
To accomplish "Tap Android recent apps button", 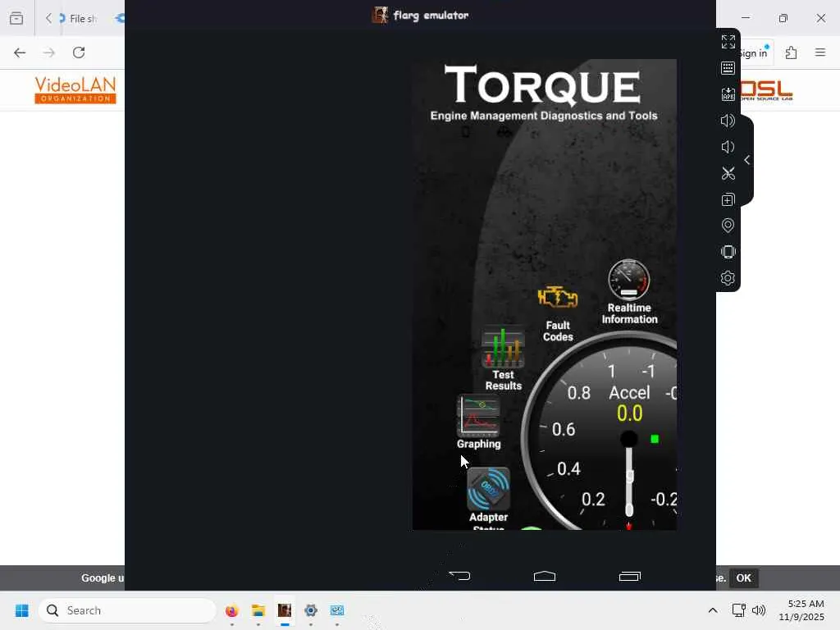I will pos(629,576).
